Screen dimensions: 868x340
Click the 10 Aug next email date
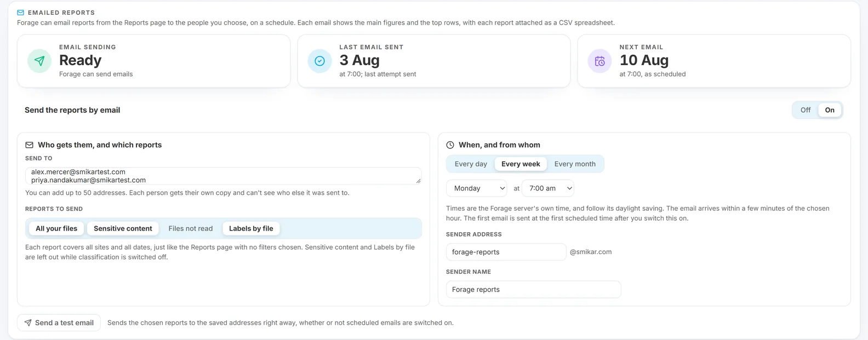pyautogui.click(x=644, y=60)
